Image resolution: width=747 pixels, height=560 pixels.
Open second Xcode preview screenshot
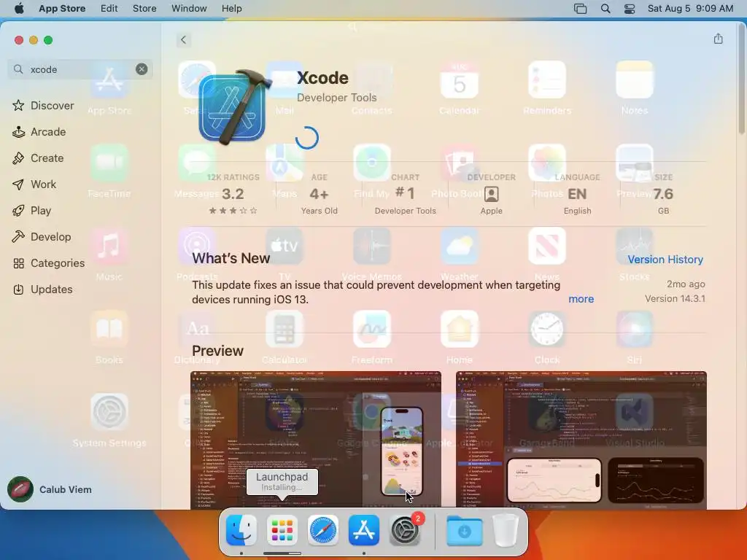click(581, 440)
